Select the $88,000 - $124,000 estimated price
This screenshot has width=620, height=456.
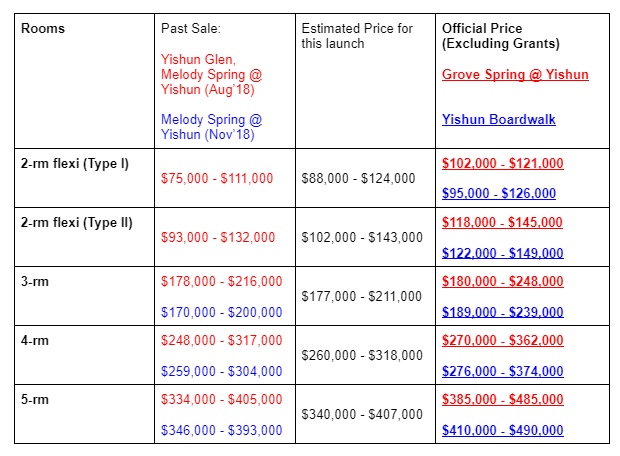point(358,178)
